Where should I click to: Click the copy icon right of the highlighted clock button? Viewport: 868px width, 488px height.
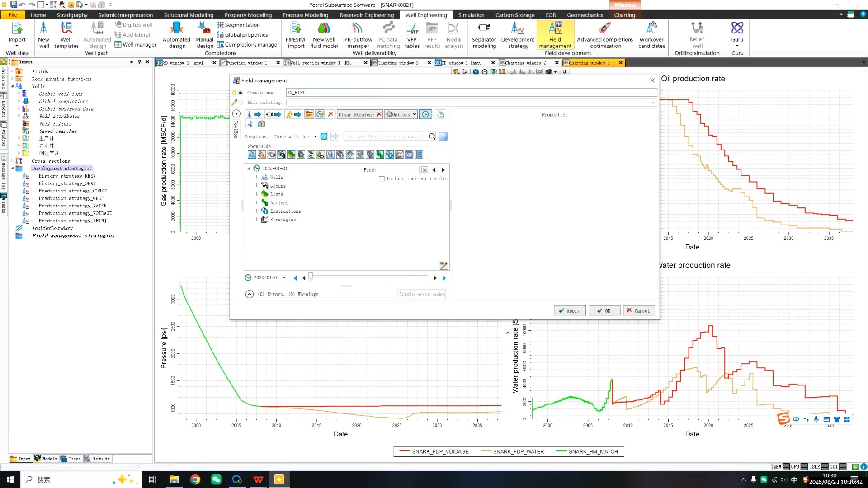coord(441,115)
